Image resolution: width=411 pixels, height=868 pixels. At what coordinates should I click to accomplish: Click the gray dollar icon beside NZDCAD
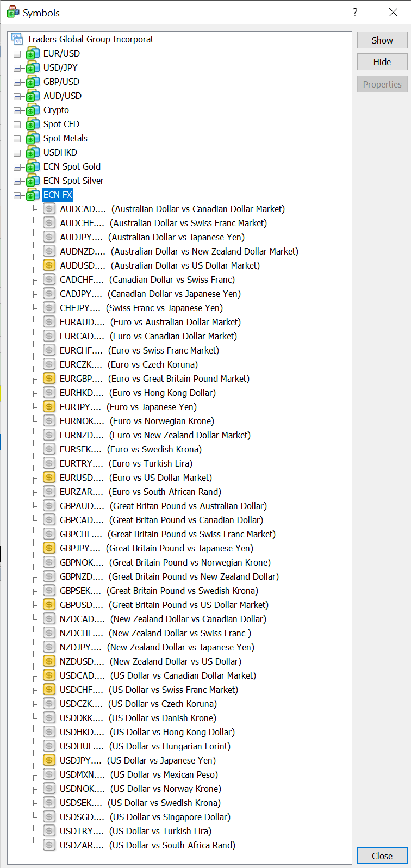point(49,619)
